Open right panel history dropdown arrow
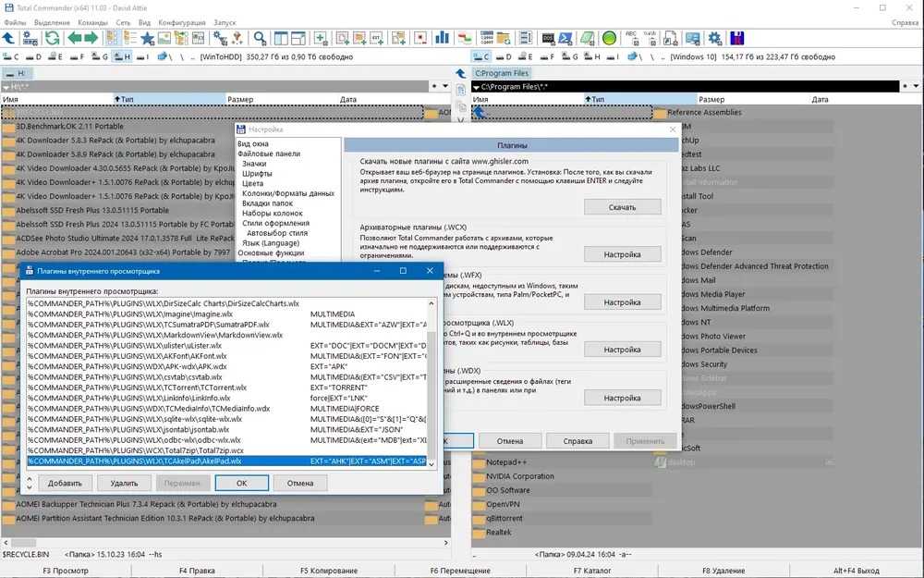Image resolution: width=924 pixels, height=578 pixels. (916, 86)
